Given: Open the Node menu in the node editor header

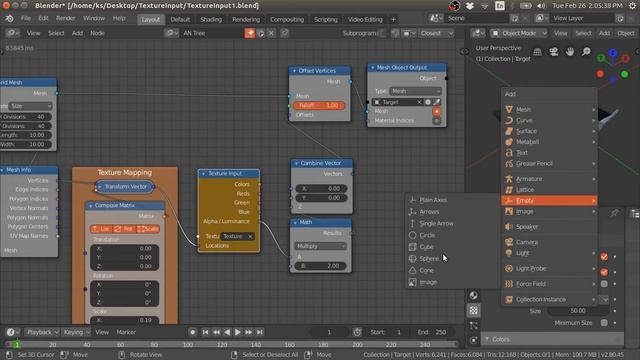Looking at the screenshot, I should [x=97, y=33].
